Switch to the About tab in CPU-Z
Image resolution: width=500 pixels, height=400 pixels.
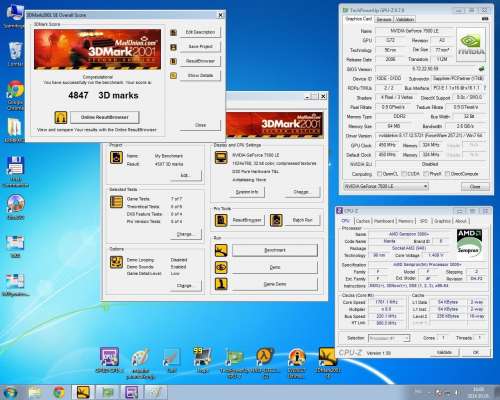[x=461, y=221]
